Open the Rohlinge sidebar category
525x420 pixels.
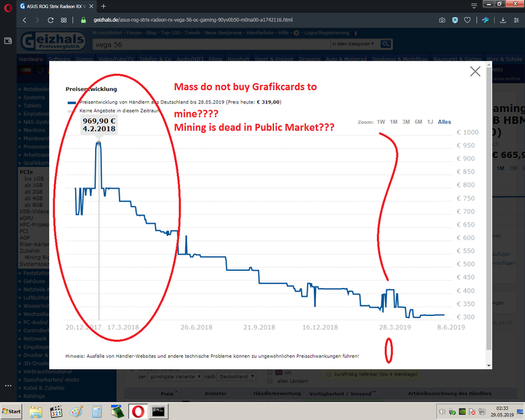tap(33, 396)
